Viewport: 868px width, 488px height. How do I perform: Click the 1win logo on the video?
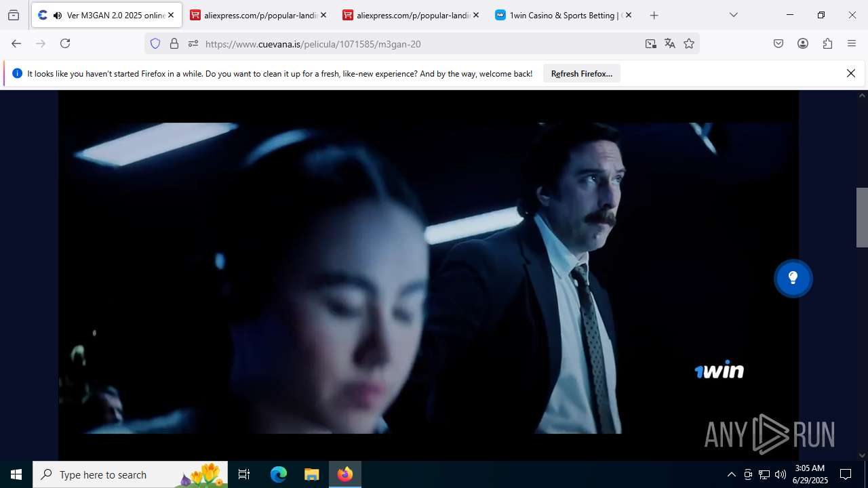(x=719, y=370)
